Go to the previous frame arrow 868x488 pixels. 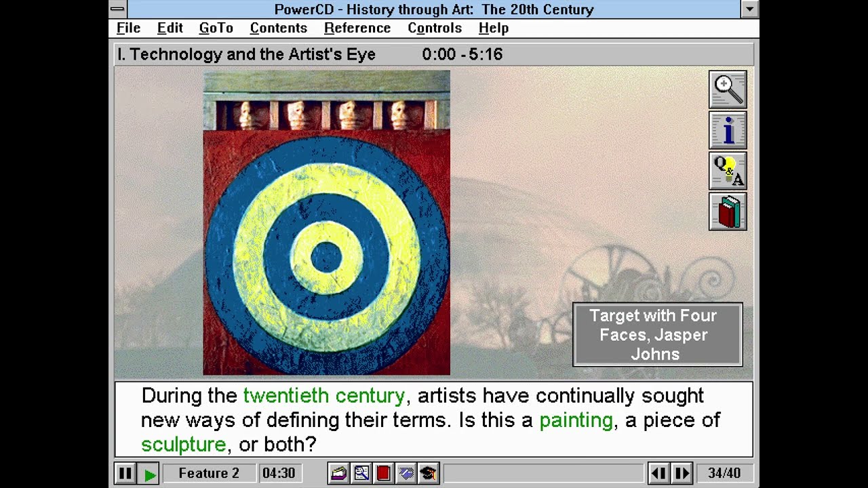[x=658, y=473]
